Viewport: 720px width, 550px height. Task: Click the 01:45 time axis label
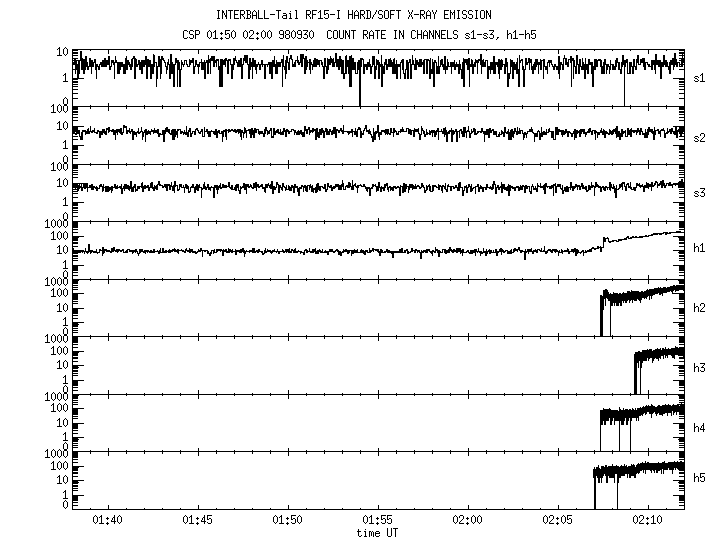click(197, 519)
